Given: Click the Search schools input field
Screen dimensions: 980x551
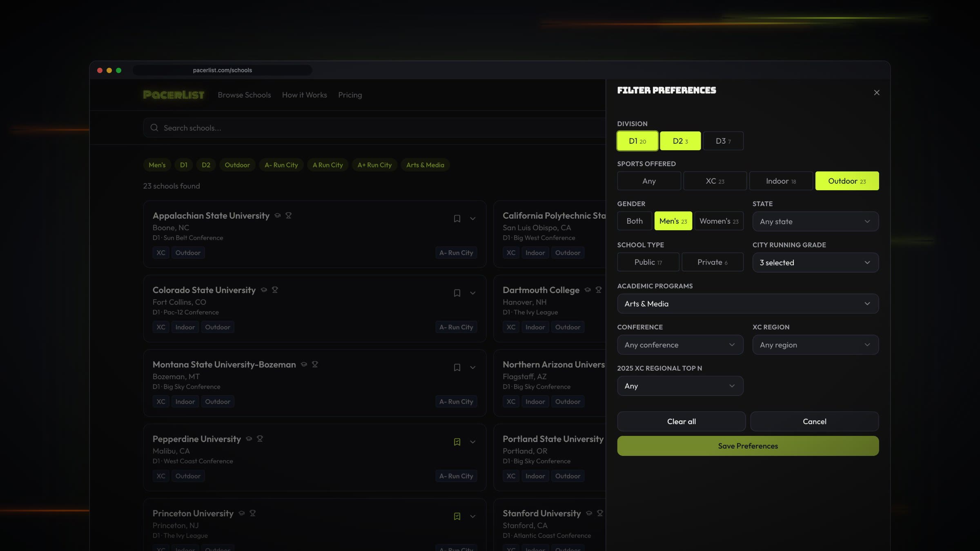Looking at the screenshot, I should (374, 128).
